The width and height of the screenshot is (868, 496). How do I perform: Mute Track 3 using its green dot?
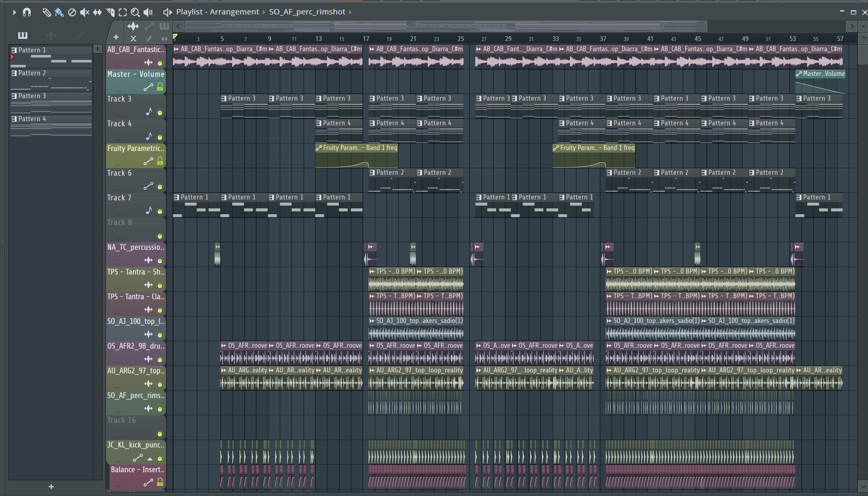coord(160,113)
